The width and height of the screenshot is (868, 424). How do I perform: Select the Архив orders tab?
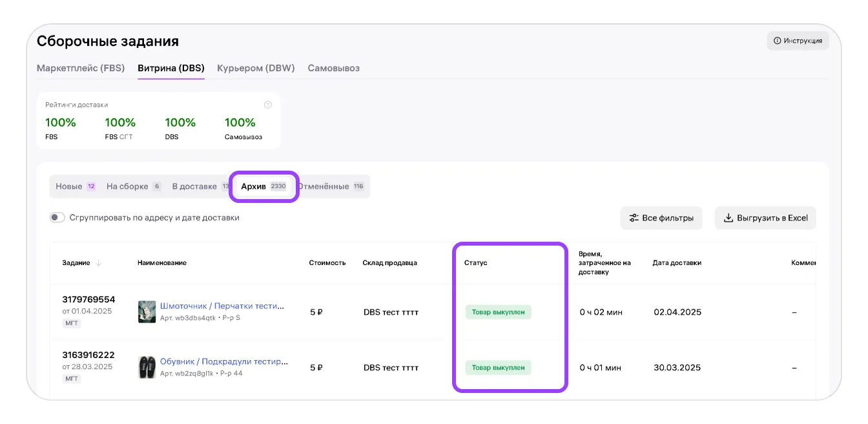[263, 186]
